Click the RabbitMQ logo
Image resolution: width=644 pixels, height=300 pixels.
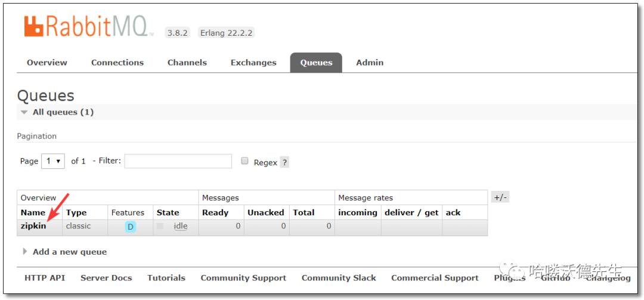pyautogui.click(x=89, y=27)
